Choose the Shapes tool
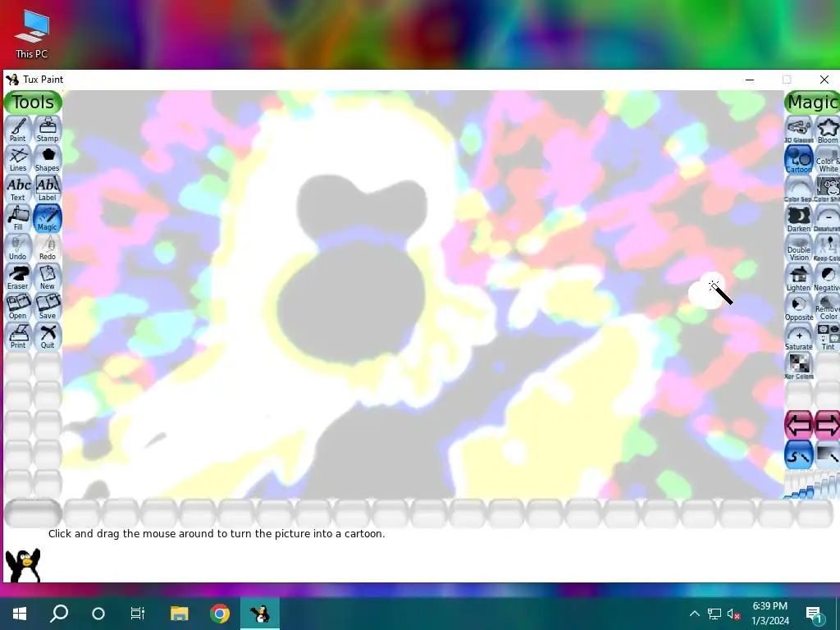The image size is (840, 630). pyautogui.click(x=48, y=159)
